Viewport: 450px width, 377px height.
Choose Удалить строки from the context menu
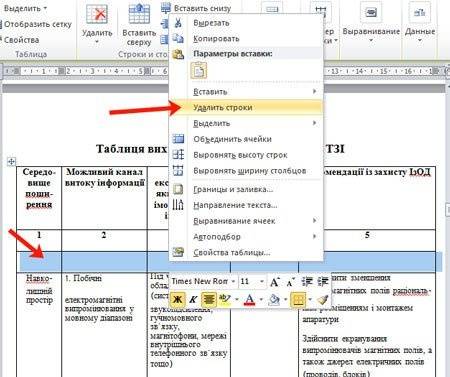pyautogui.click(x=245, y=107)
